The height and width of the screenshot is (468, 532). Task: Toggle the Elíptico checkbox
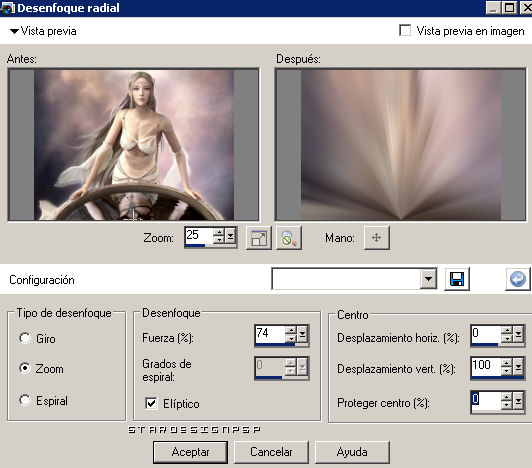[x=151, y=403]
